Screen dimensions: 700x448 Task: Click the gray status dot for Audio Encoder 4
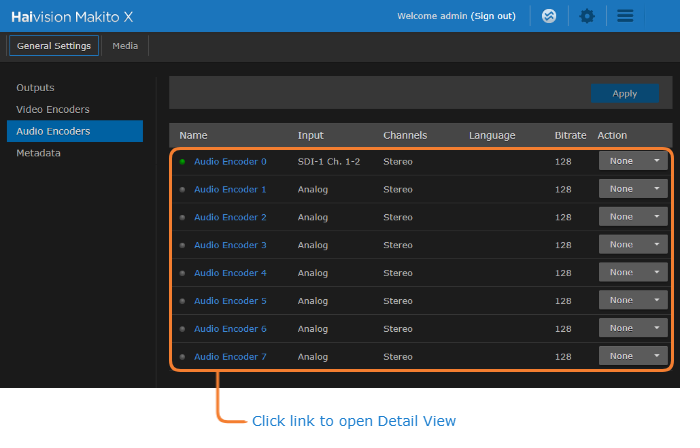182,273
